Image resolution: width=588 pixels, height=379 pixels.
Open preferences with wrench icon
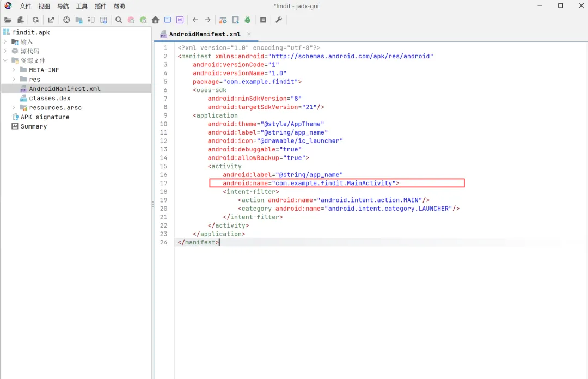(279, 20)
